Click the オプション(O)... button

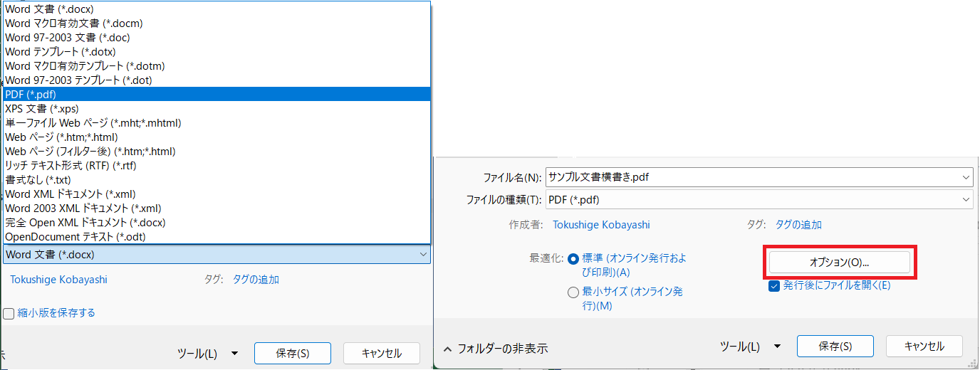coord(839,262)
